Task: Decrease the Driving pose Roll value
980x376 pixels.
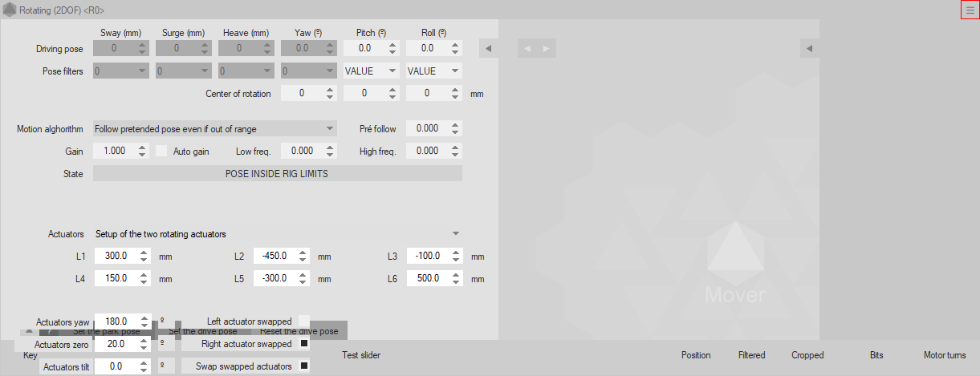Action: [x=455, y=52]
